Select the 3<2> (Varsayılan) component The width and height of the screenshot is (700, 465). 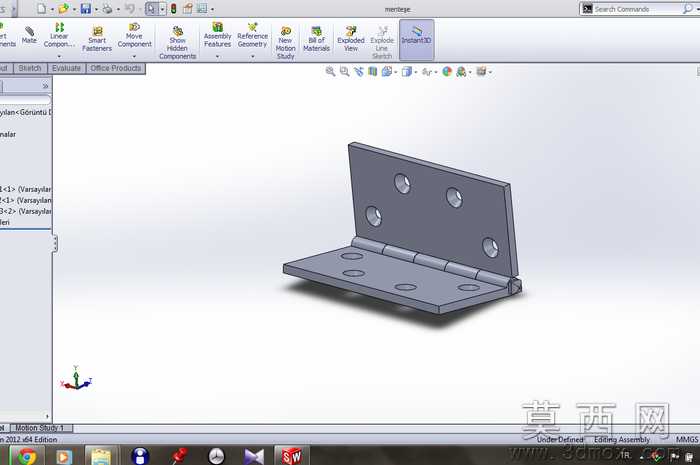pyautogui.click(x=25, y=211)
